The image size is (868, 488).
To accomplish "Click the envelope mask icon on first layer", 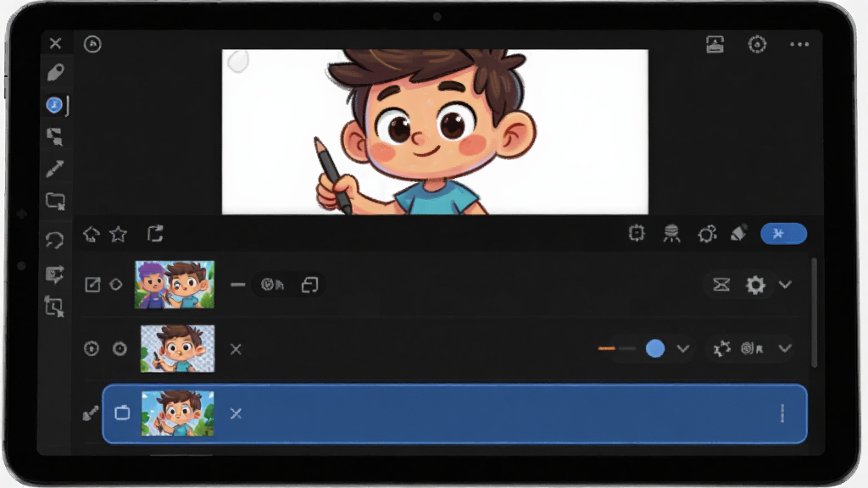I will [x=721, y=285].
